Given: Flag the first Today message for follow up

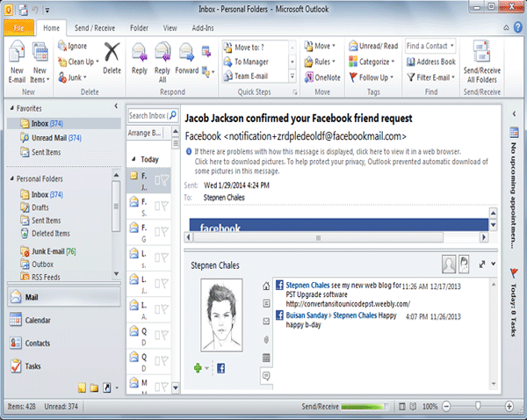Looking at the screenshot, I should pos(165,180).
